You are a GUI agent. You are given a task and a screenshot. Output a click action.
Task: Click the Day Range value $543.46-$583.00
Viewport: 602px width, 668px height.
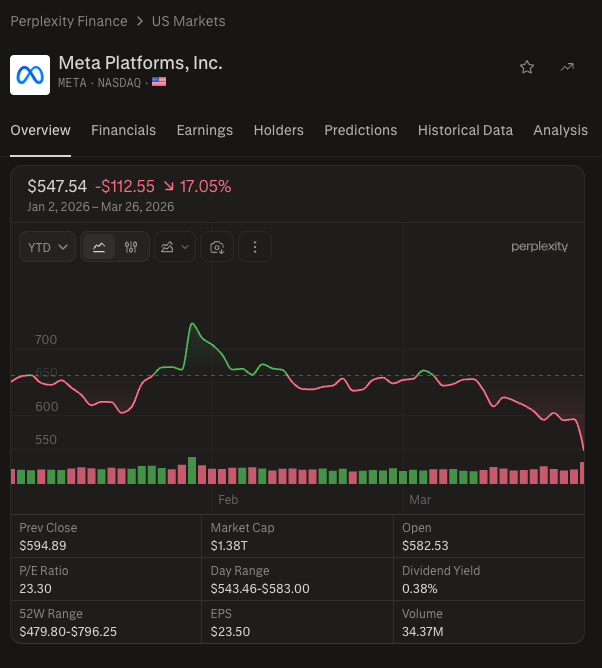(260, 588)
